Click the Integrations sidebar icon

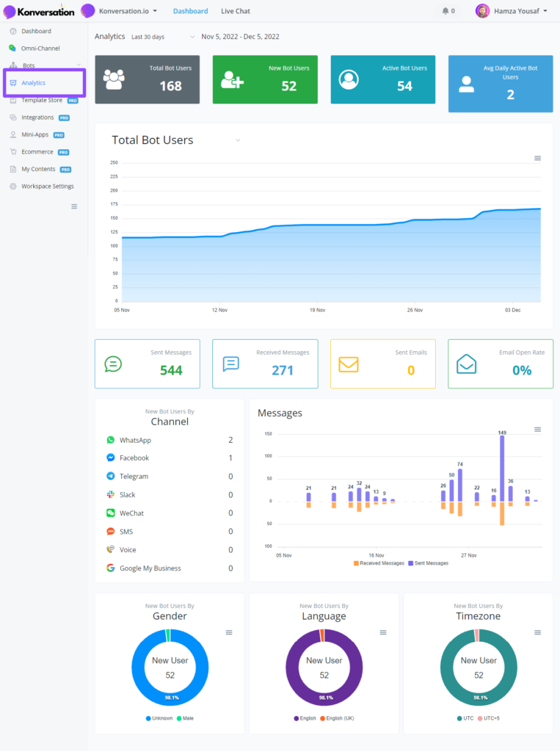(13, 117)
